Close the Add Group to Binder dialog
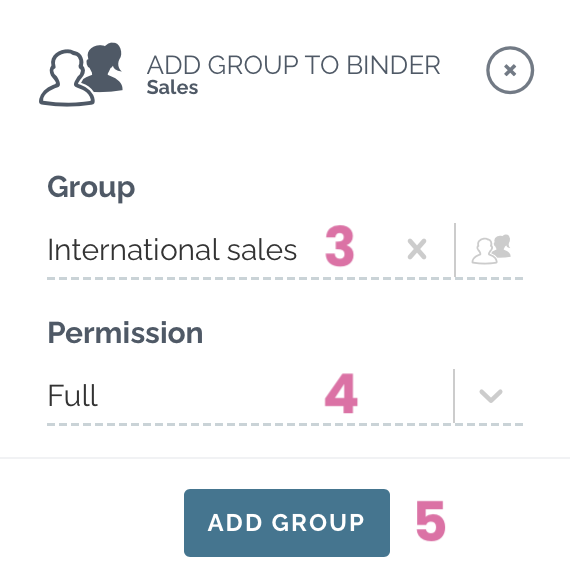 [x=510, y=70]
